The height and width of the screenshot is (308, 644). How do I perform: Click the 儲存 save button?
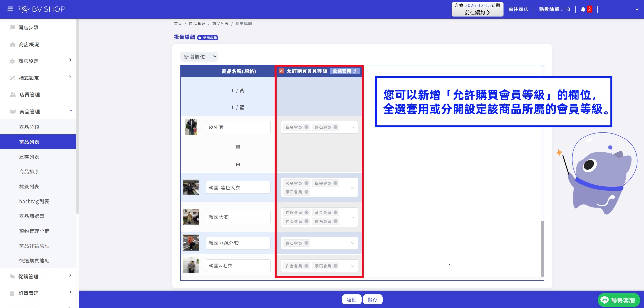click(x=372, y=300)
